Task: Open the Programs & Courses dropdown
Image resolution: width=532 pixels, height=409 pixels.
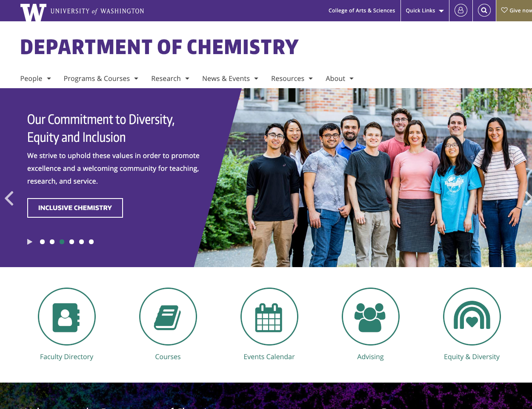Action: 101,78
